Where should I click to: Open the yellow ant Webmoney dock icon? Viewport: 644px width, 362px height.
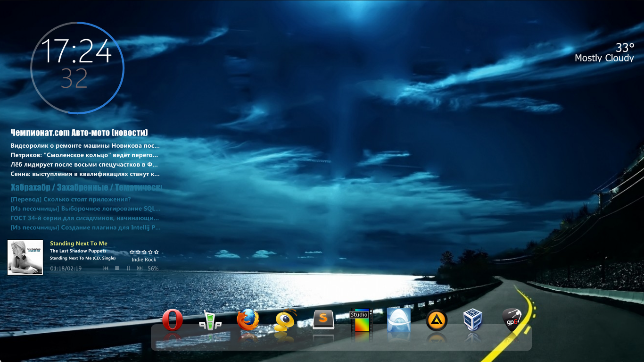[x=285, y=320]
